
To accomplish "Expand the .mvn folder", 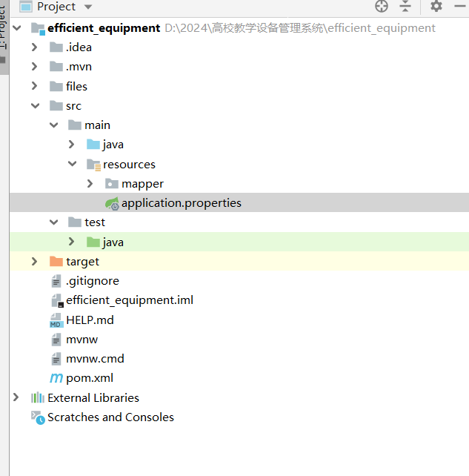I will (35, 67).
